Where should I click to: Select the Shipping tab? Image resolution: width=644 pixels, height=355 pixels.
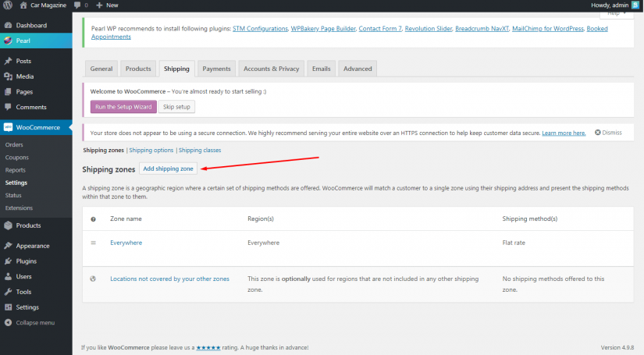176,69
